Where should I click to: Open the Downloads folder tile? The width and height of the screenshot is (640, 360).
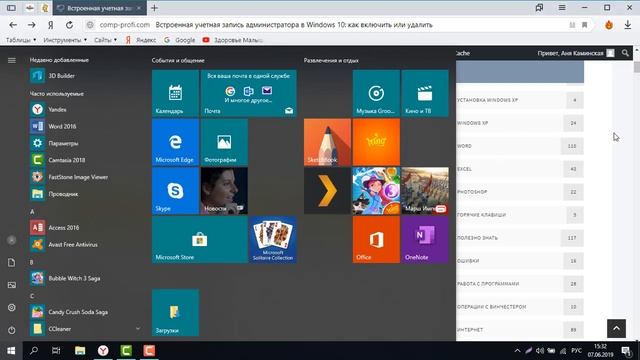tap(176, 313)
